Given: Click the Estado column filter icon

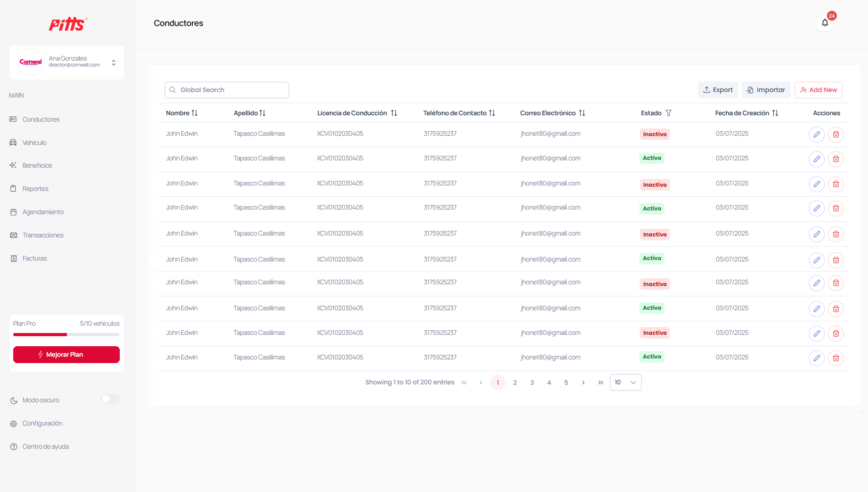Looking at the screenshot, I should tap(669, 113).
